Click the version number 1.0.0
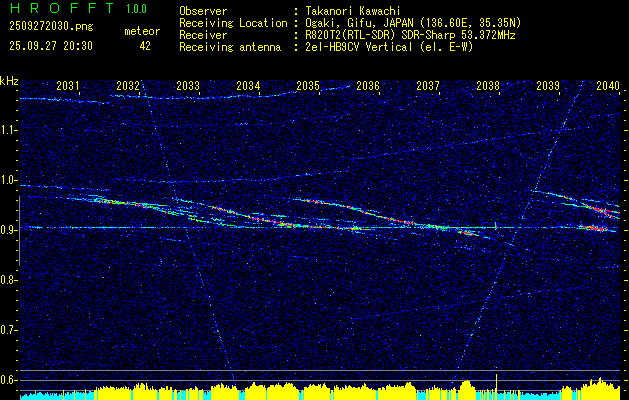 click(136, 8)
